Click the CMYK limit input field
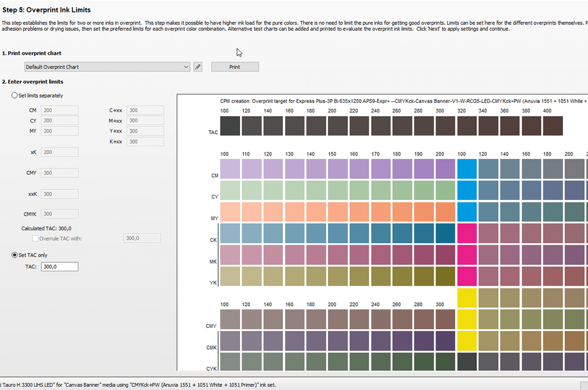 pos(59,214)
